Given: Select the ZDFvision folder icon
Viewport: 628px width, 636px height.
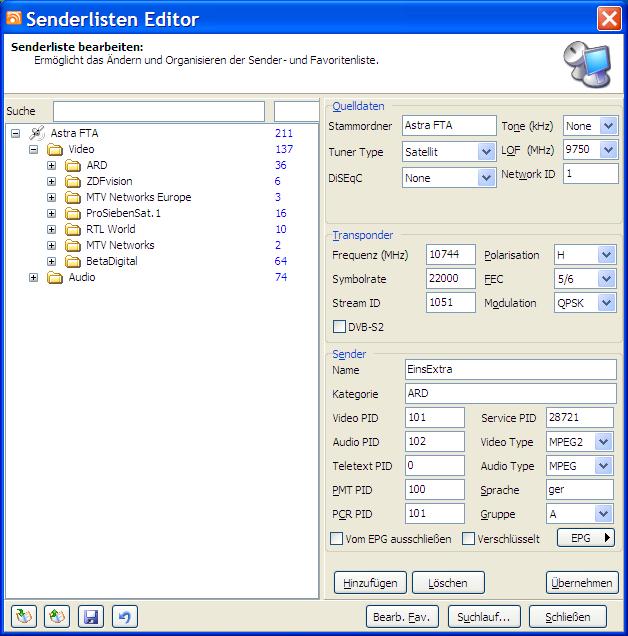Looking at the screenshot, I should click(72, 181).
